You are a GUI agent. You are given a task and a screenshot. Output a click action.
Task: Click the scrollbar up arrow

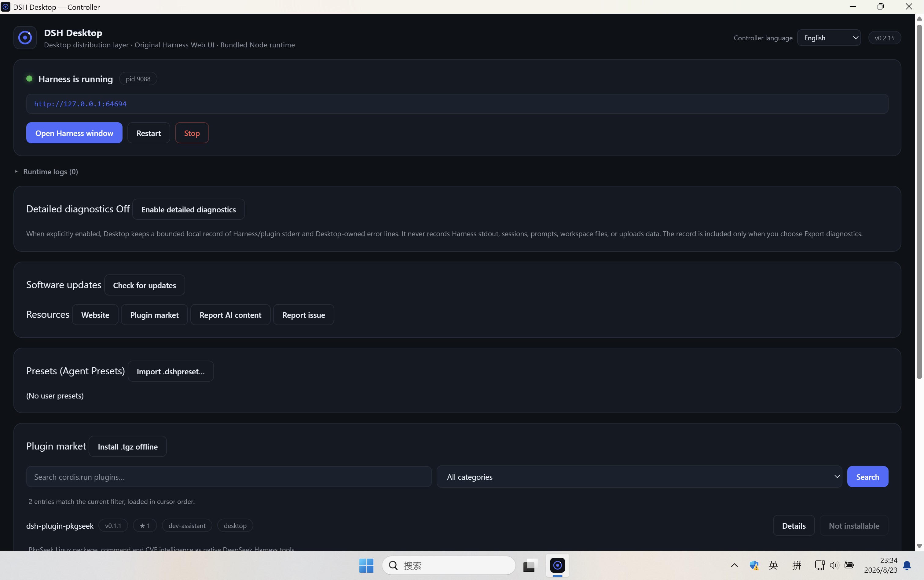pyautogui.click(x=919, y=18)
